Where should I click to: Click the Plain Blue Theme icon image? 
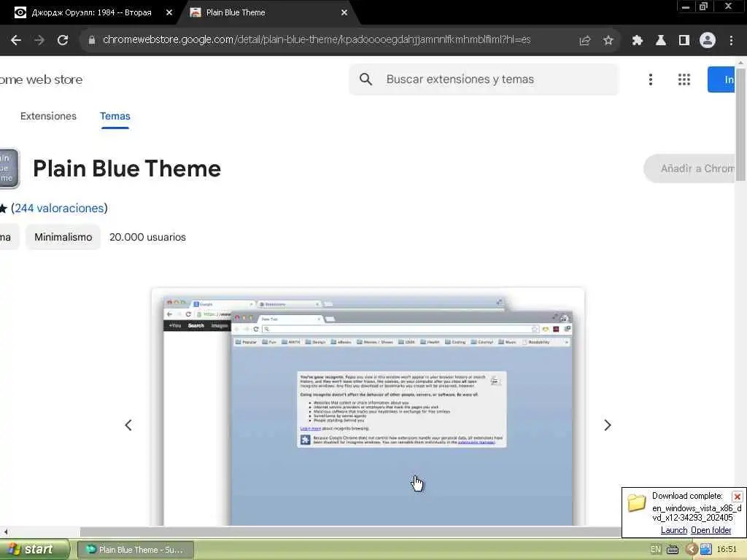(9, 168)
